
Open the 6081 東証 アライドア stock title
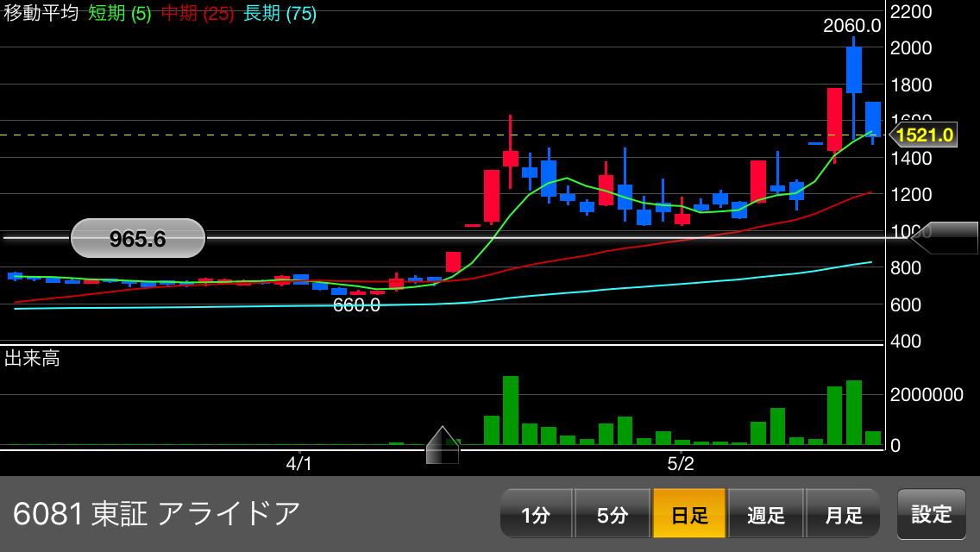point(156,514)
